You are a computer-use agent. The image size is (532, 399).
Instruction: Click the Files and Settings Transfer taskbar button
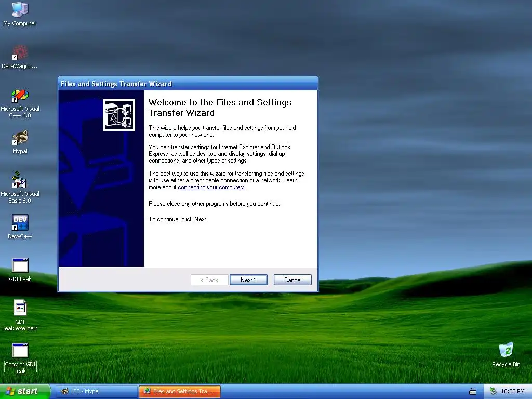click(180, 392)
